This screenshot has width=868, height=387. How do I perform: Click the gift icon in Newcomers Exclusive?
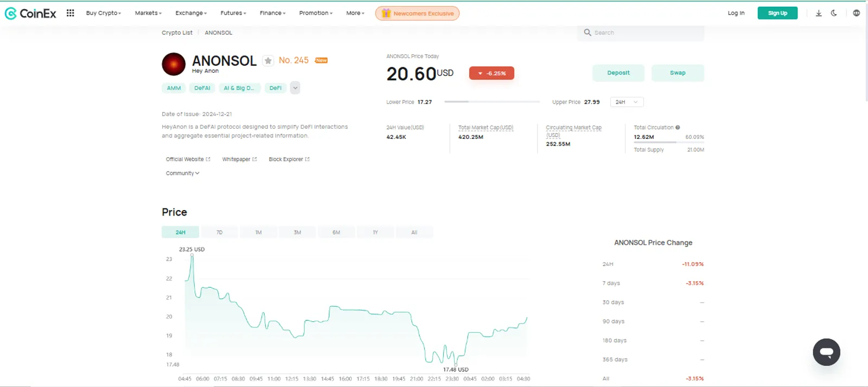(x=386, y=13)
